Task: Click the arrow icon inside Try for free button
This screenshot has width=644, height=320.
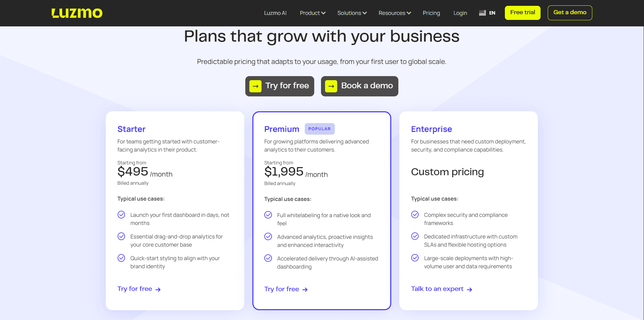Action: (255, 86)
